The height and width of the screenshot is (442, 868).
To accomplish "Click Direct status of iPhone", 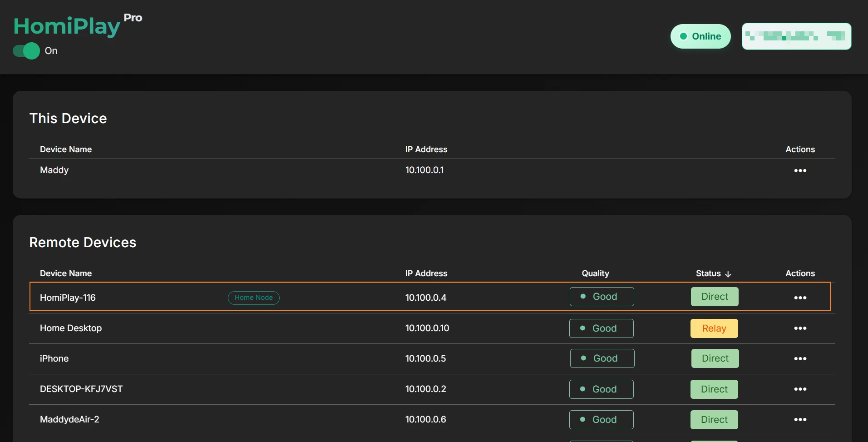I will (x=715, y=358).
